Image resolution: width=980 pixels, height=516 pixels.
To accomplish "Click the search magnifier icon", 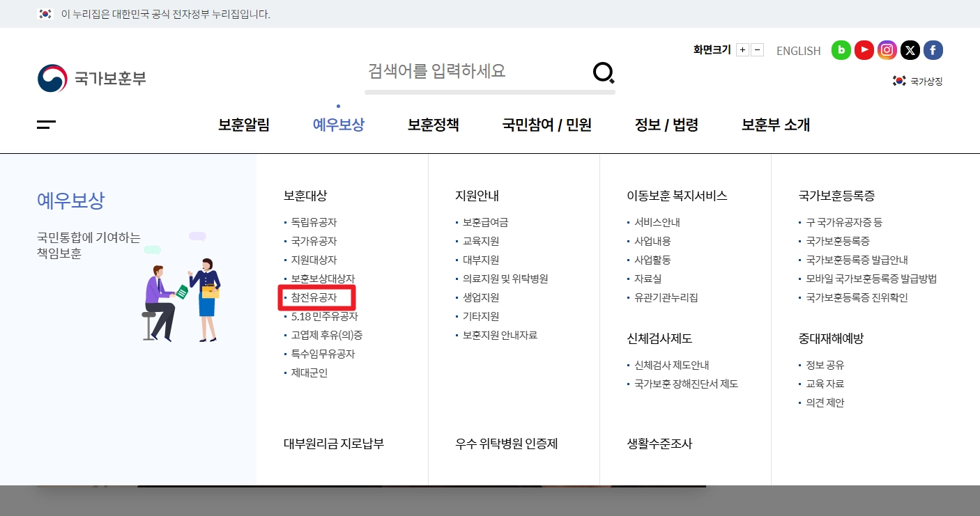I will tap(602, 72).
